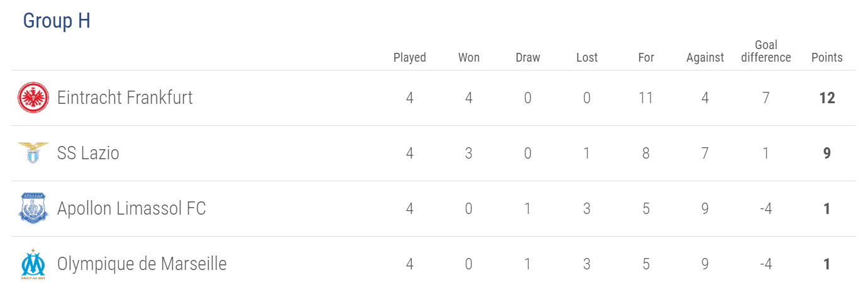
Task: Select the Apollon Limassol FC team name
Action: 131,208
